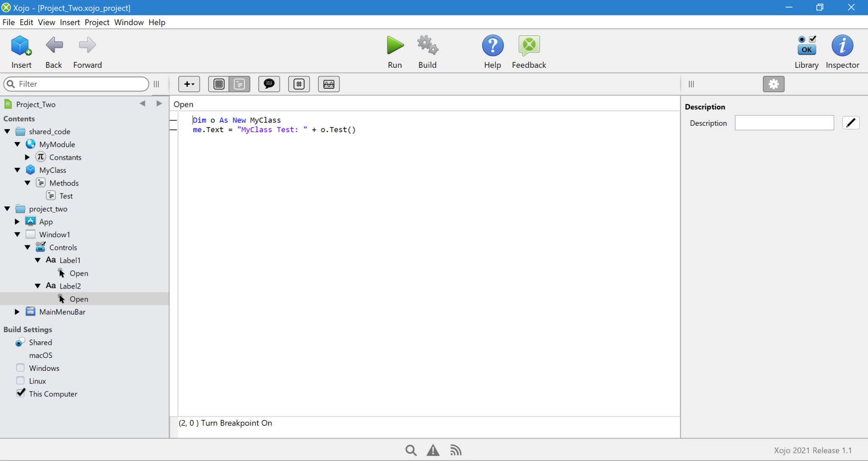Show the Library panel
Screen dimensions: 868x461
807,52
